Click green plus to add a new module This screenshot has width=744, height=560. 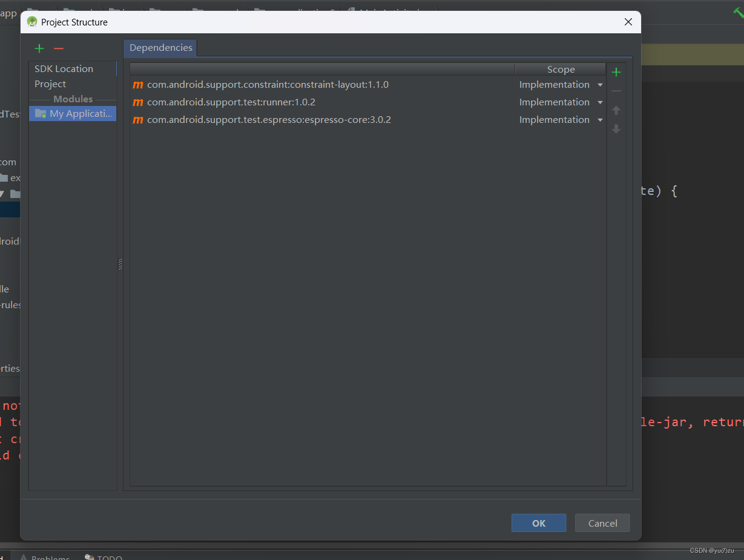coord(39,48)
